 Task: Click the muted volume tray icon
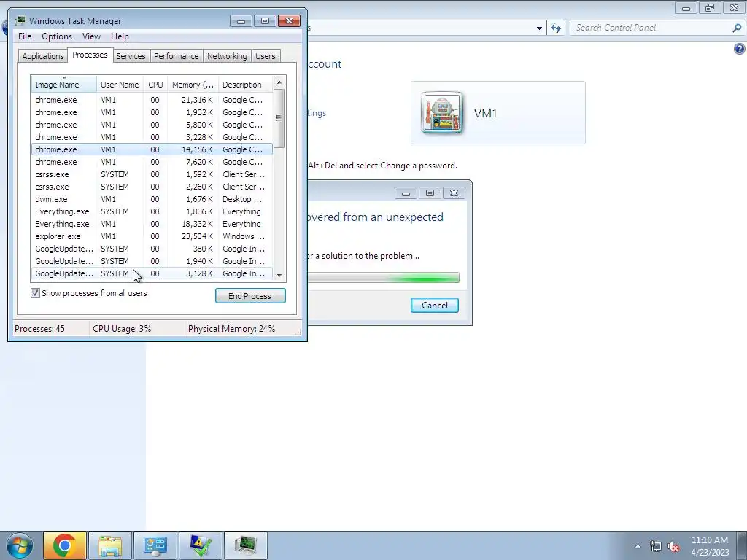pyautogui.click(x=673, y=547)
